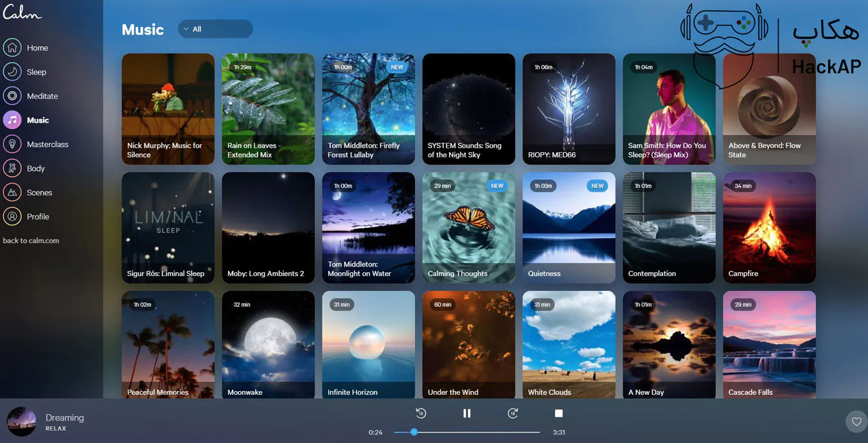Viewport: 868px width, 443px height.
Task: Click the Profile person icon
Action: (x=12, y=216)
